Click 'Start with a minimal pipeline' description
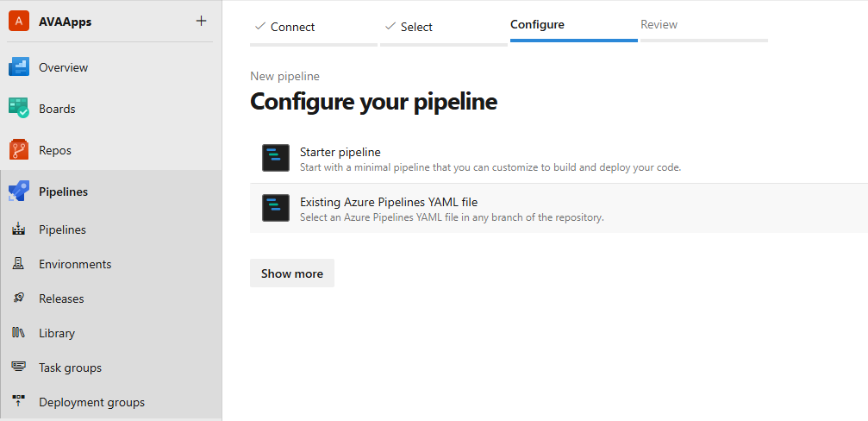Screen dimensions: 868x421 coord(490,167)
